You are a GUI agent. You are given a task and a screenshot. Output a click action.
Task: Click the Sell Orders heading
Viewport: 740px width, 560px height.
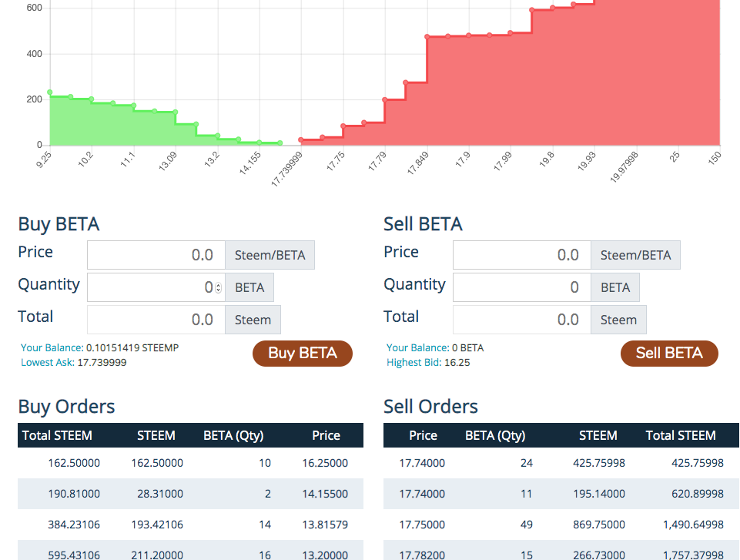click(431, 407)
